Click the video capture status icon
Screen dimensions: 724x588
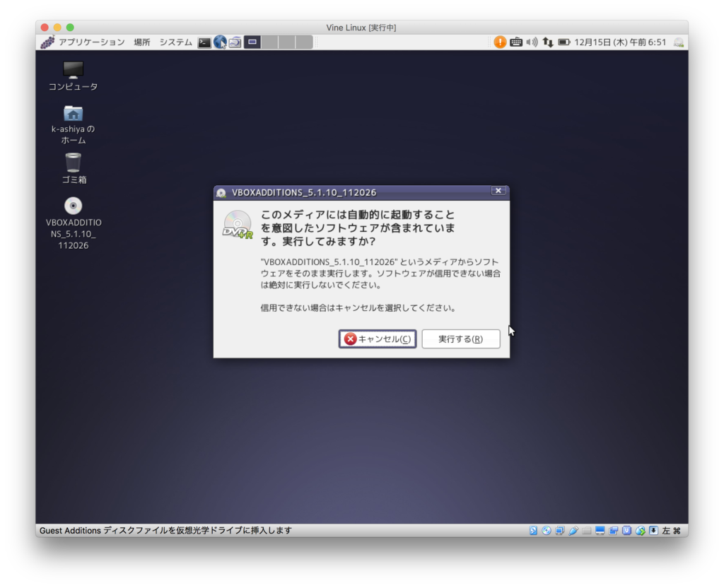click(x=613, y=530)
